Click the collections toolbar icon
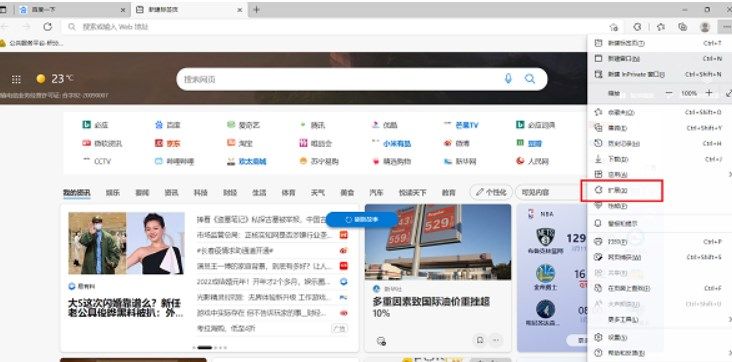The image size is (732, 362). tap(683, 27)
